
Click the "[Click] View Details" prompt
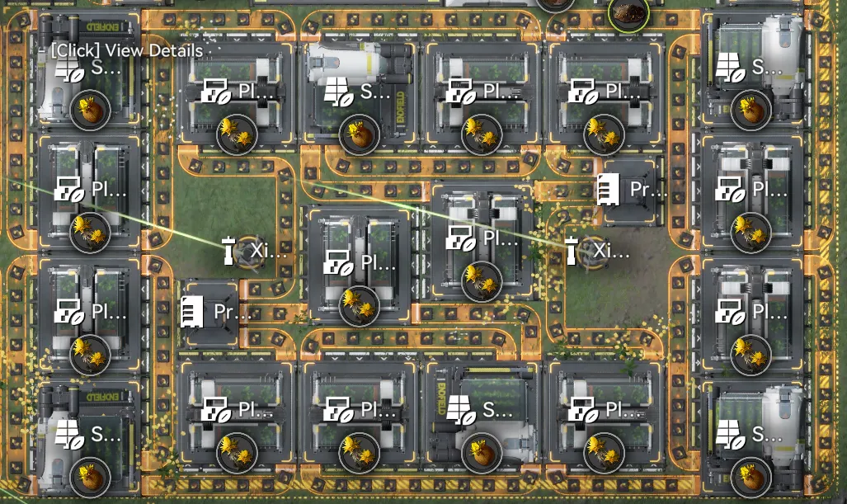[x=126, y=50]
